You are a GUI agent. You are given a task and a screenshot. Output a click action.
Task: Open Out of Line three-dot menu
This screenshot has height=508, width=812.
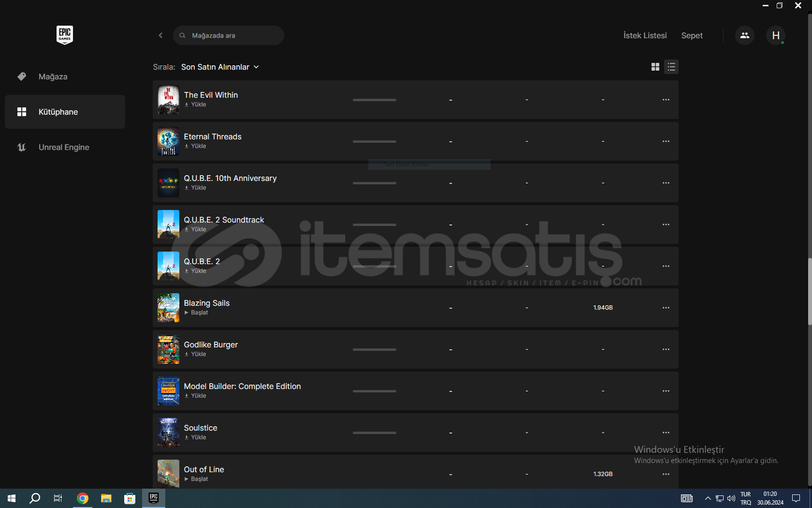coord(666,474)
